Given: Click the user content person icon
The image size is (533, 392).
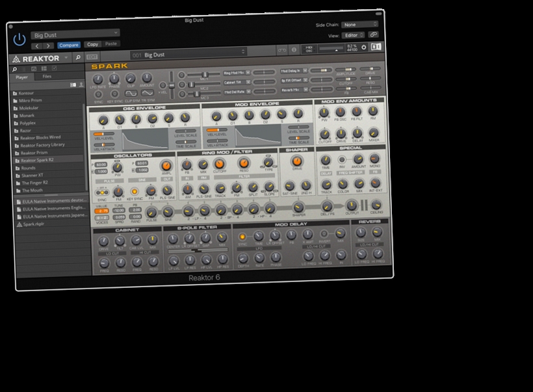Looking at the screenshot, I should point(81,85).
